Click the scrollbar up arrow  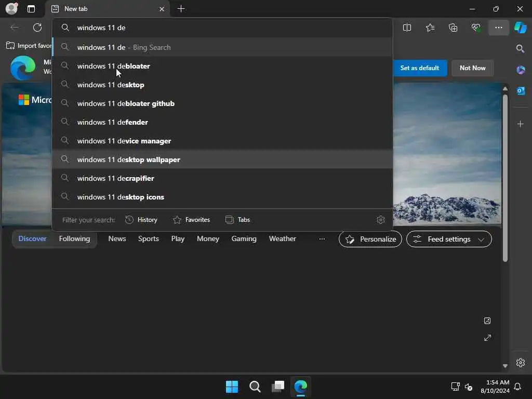[505, 88]
